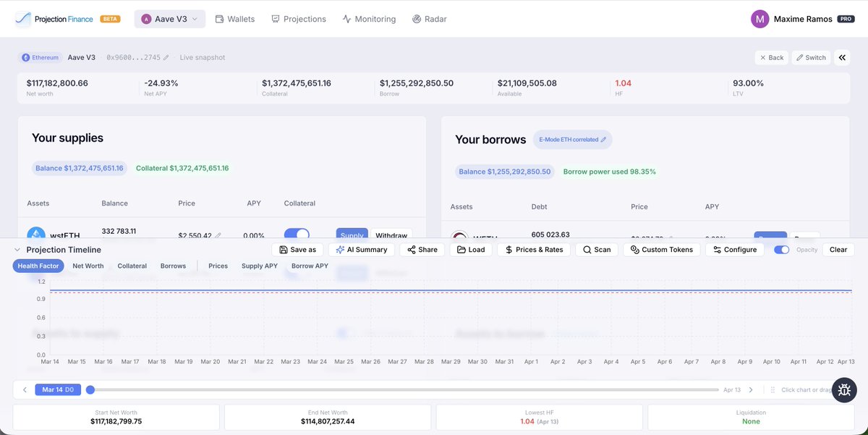Open Configure settings
The image size is (868, 435).
[x=735, y=250]
